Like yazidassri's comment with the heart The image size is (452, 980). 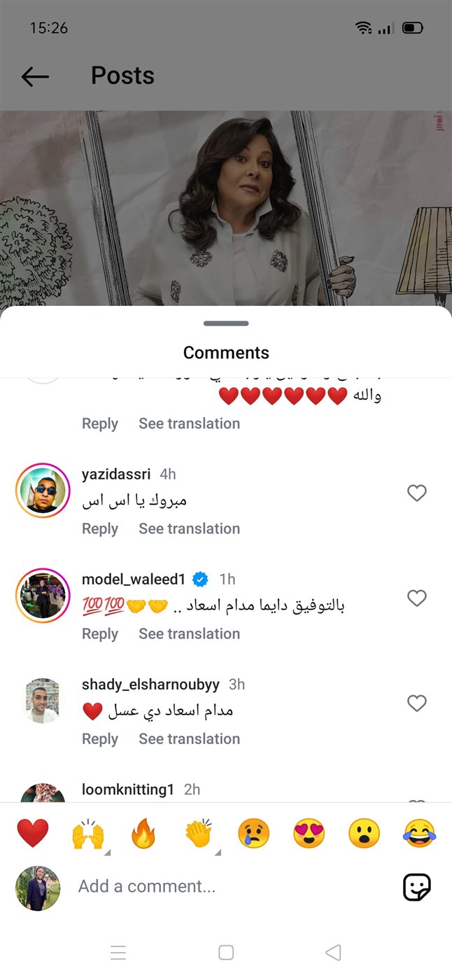click(x=417, y=493)
